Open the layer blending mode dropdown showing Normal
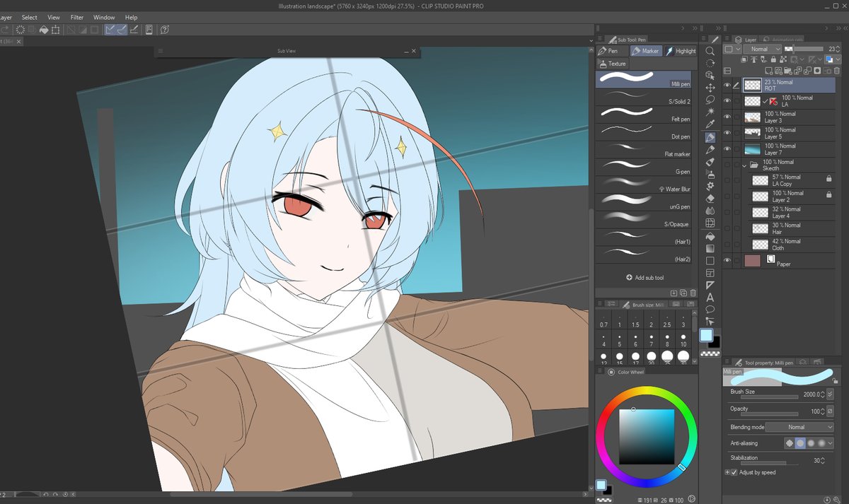The image size is (849, 504). coord(763,49)
